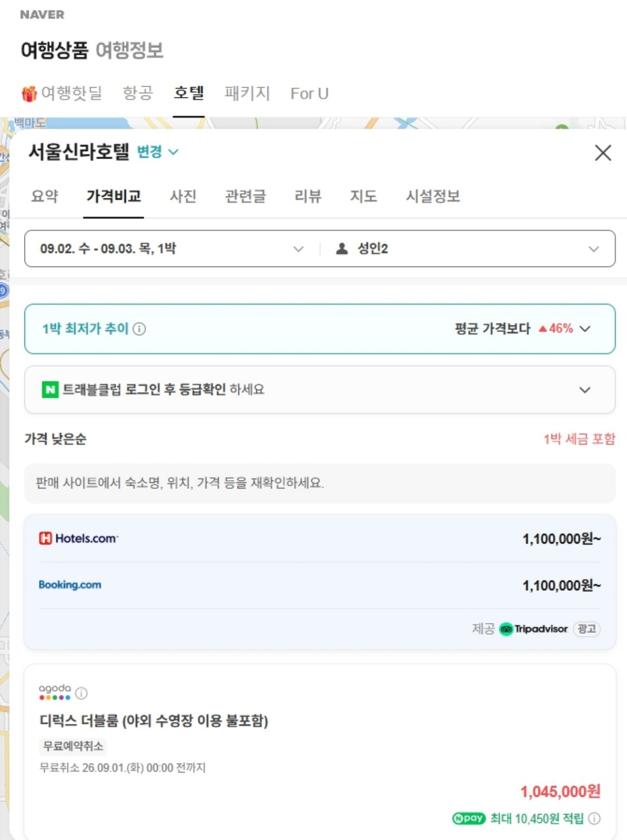This screenshot has width=627, height=840.
Task: Expand the date range chevron
Action: (x=298, y=249)
